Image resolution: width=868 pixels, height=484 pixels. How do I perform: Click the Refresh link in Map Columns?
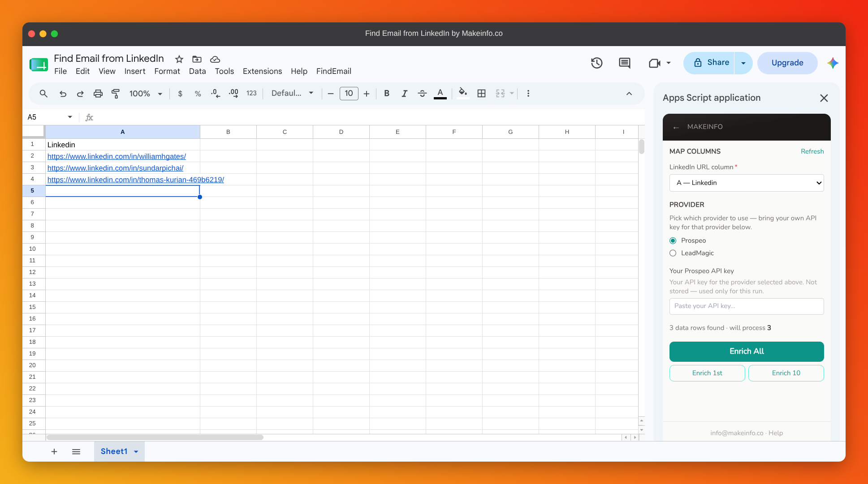coord(812,151)
